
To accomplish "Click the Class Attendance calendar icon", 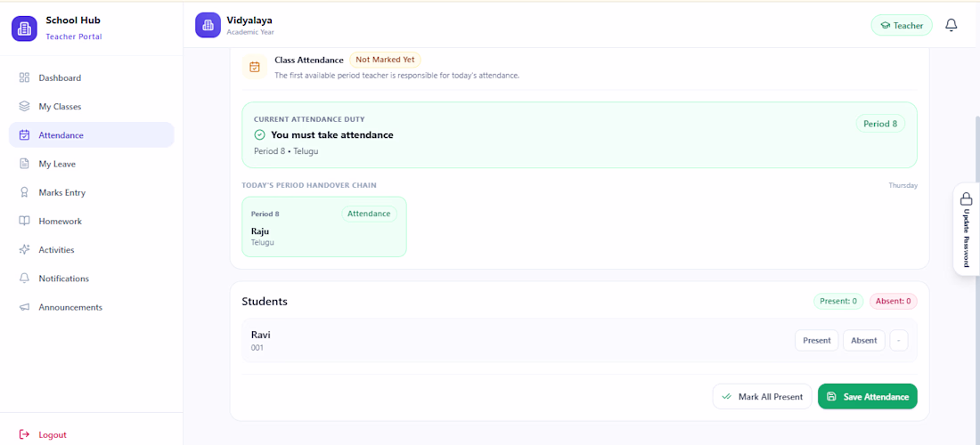I will point(255,67).
